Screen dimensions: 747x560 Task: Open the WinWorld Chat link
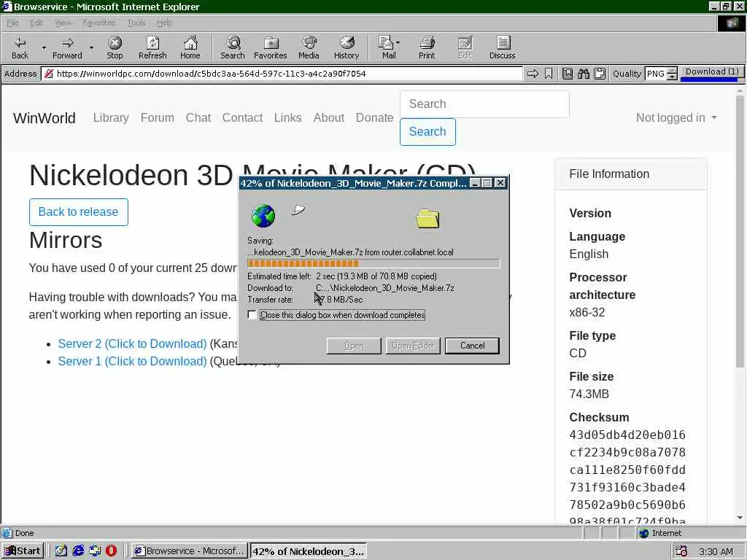click(x=198, y=117)
